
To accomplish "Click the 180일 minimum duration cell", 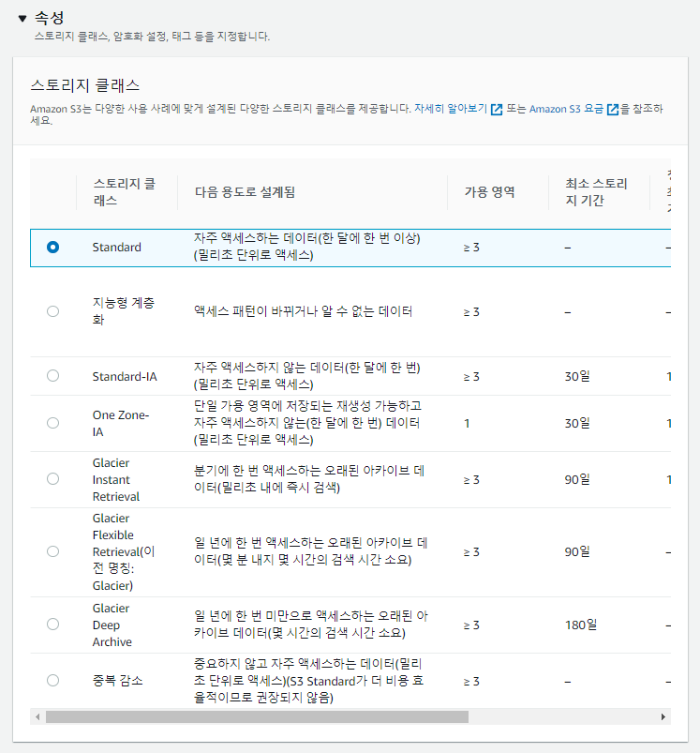I will click(581, 625).
